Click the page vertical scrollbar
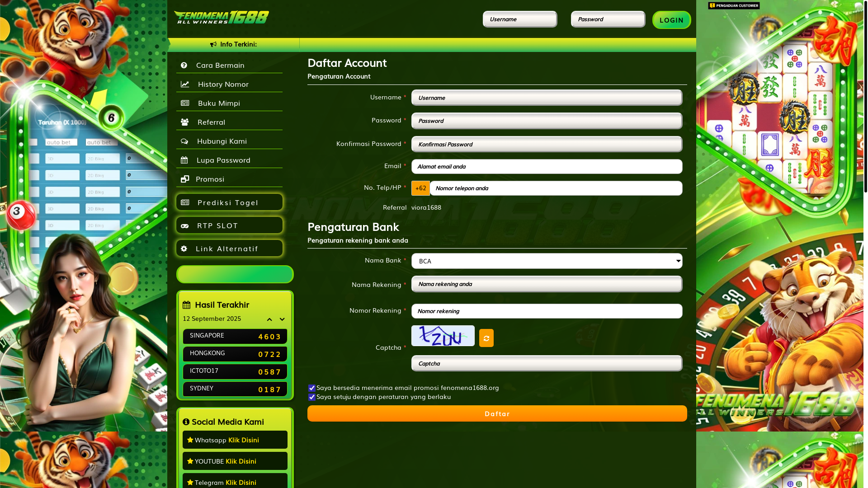868x488 pixels. click(x=865, y=97)
